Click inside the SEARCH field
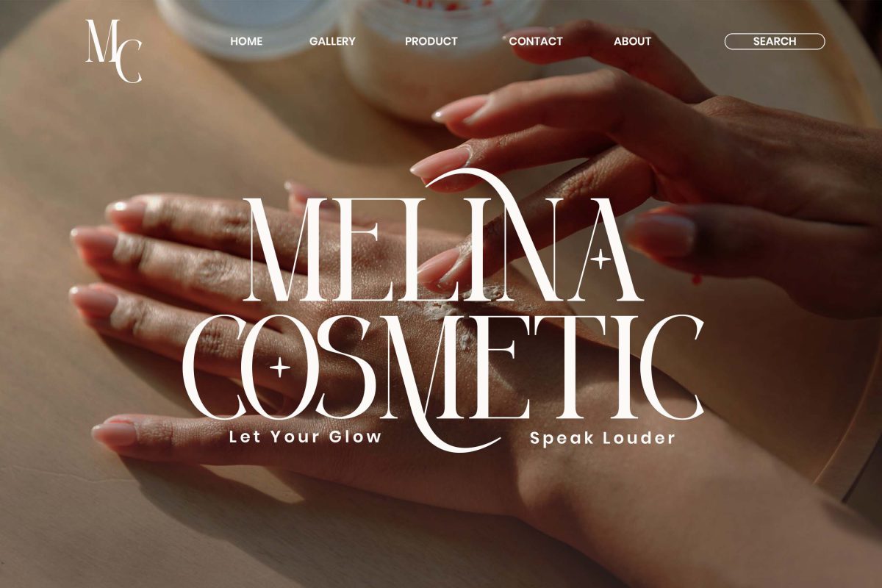The height and width of the screenshot is (588, 882). coord(775,41)
